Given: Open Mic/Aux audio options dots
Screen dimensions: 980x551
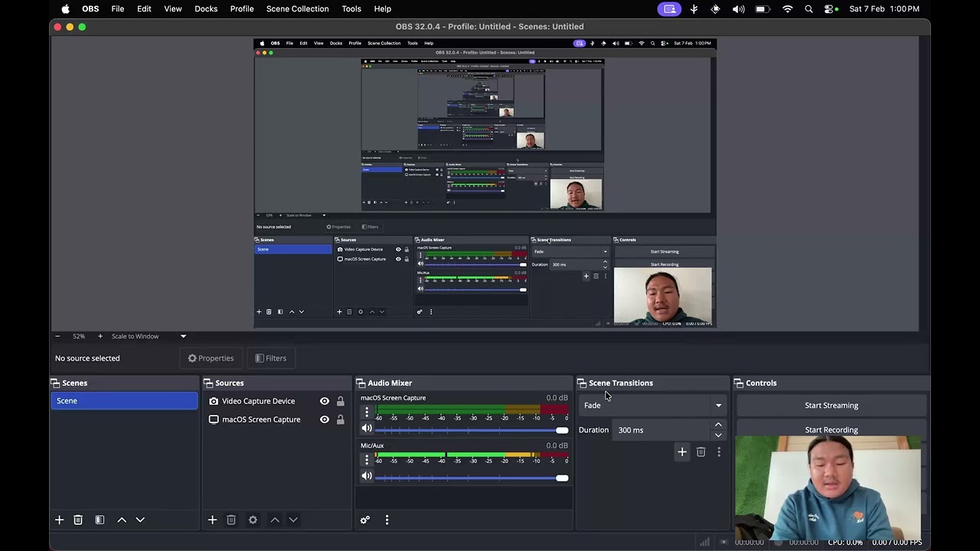Looking at the screenshot, I should [367, 459].
